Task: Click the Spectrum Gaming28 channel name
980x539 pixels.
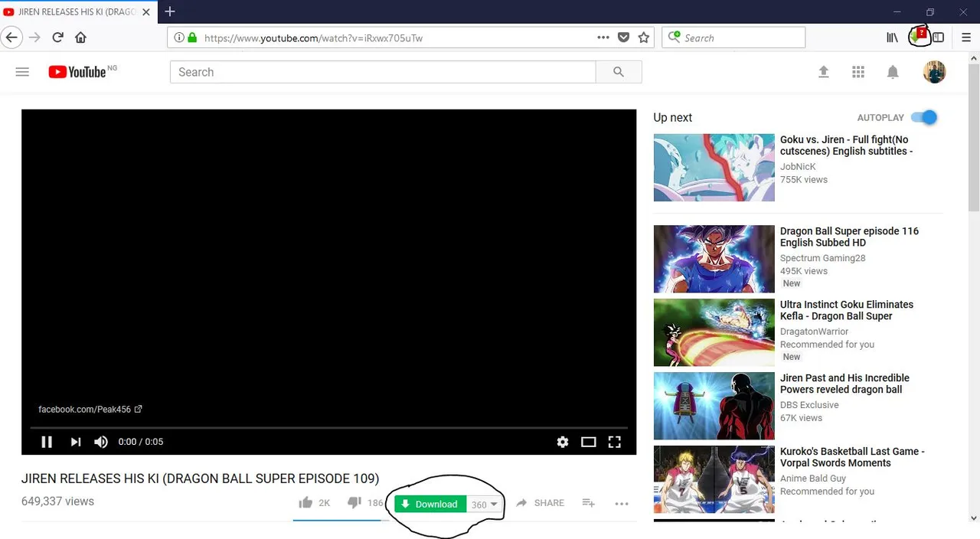Action: click(822, 258)
